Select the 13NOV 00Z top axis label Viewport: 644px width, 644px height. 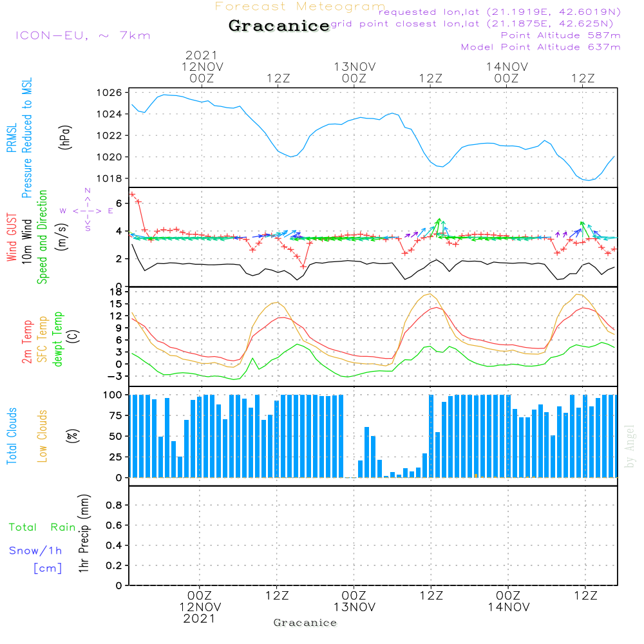[x=354, y=72]
